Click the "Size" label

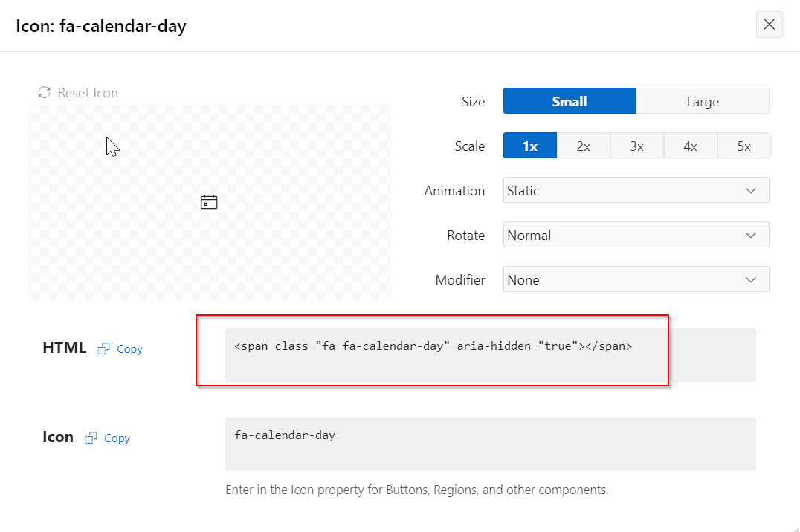(473, 102)
